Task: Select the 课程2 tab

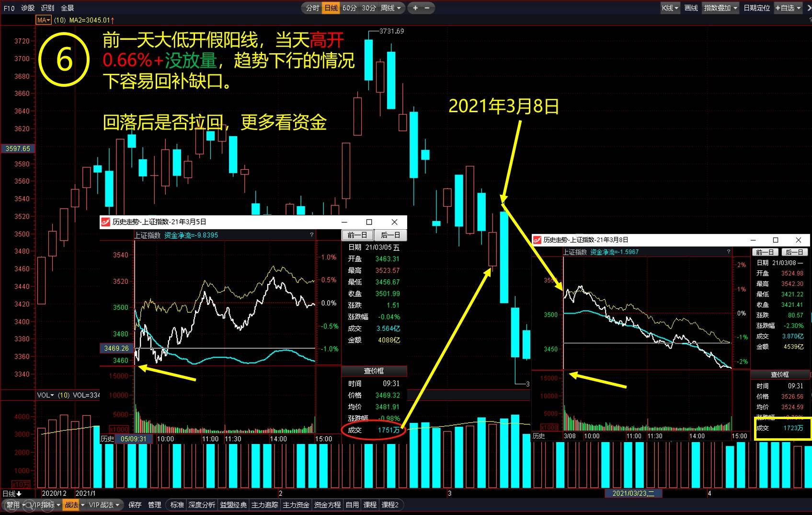Action: pos(390,505)
